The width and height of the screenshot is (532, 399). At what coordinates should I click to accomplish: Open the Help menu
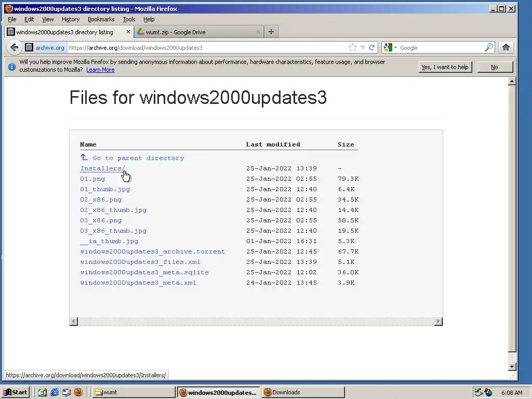[149, 19]
